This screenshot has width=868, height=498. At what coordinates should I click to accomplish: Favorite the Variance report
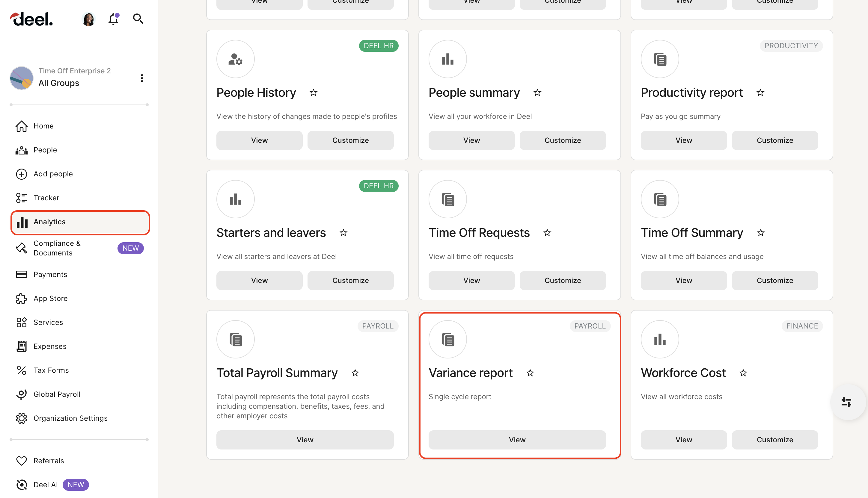(530, 373)
